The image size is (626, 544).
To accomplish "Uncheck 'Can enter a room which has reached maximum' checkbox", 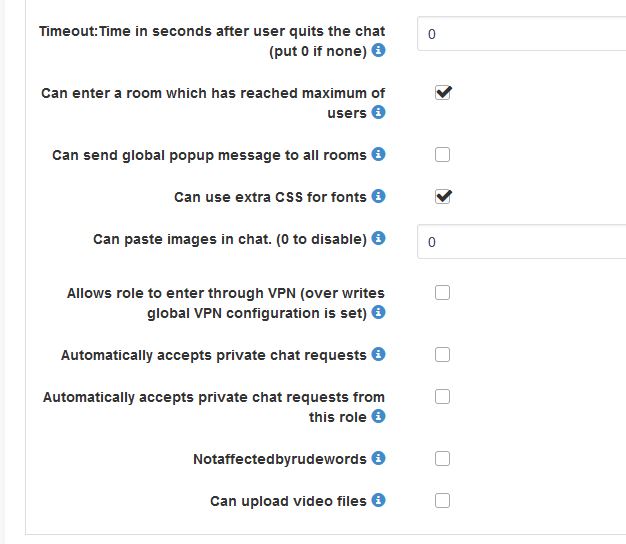I will tap(443, 93).
